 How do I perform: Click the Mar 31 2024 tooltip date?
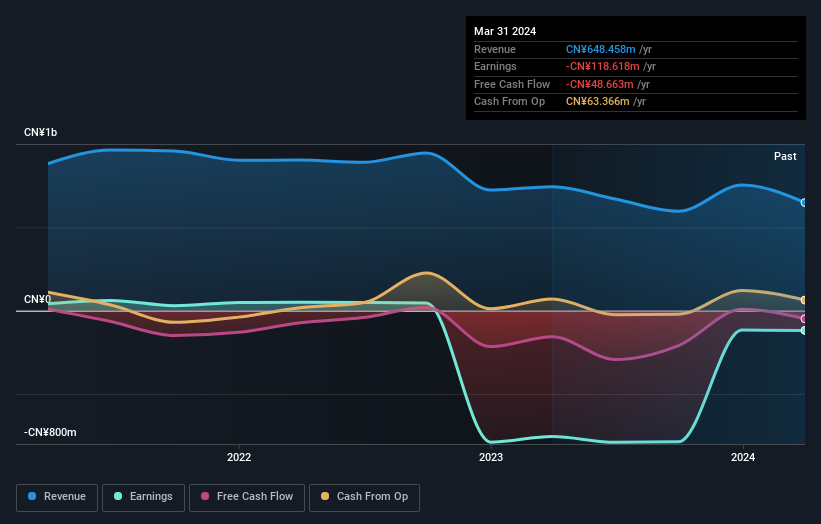pos(505,31)
